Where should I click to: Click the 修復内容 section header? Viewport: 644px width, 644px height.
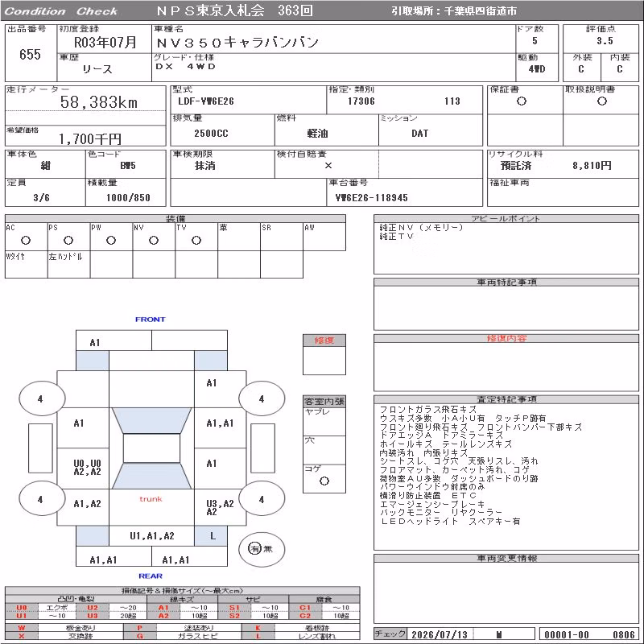[506, 338]
